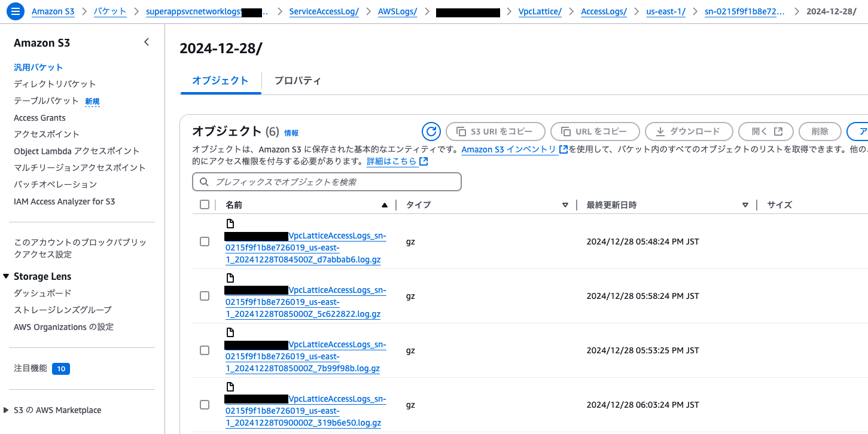Click the 新規 badge next to テーブルバケット

[92, 101]
